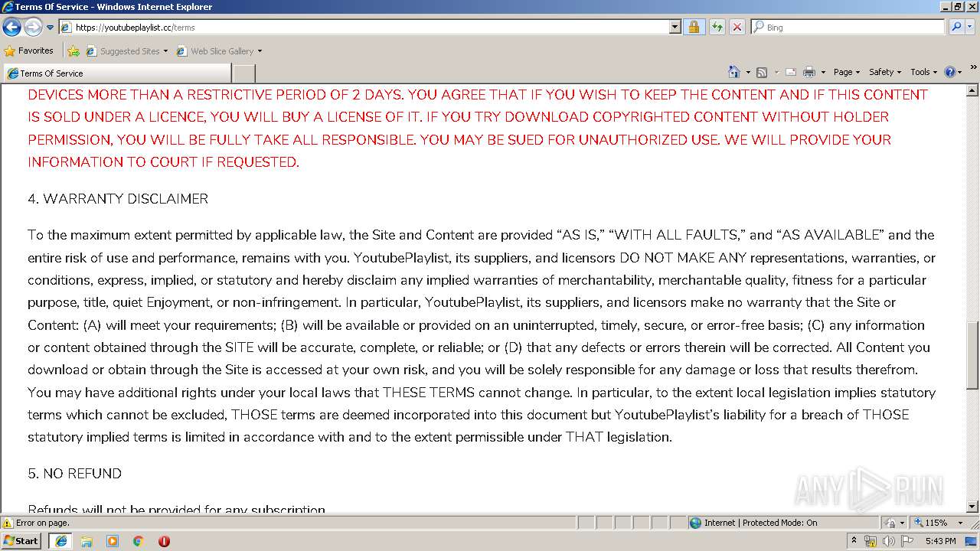Screen dimensions: 980x551
Task: Expand the Print options dropdown arrow
Action: pos(823,72)
